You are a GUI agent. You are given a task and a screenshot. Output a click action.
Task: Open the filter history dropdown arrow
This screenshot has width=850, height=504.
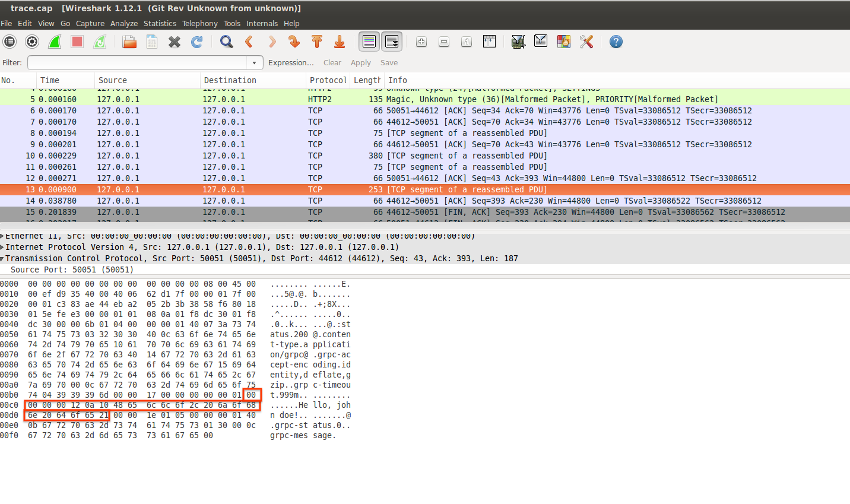(255, 63)
